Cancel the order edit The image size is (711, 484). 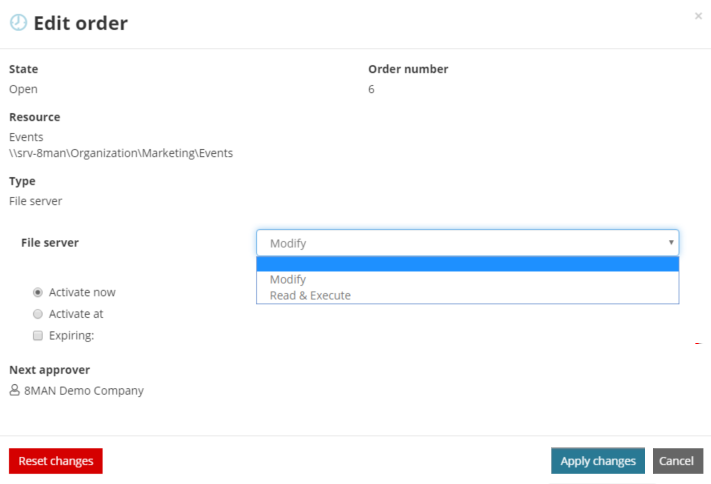pos(677,461)
